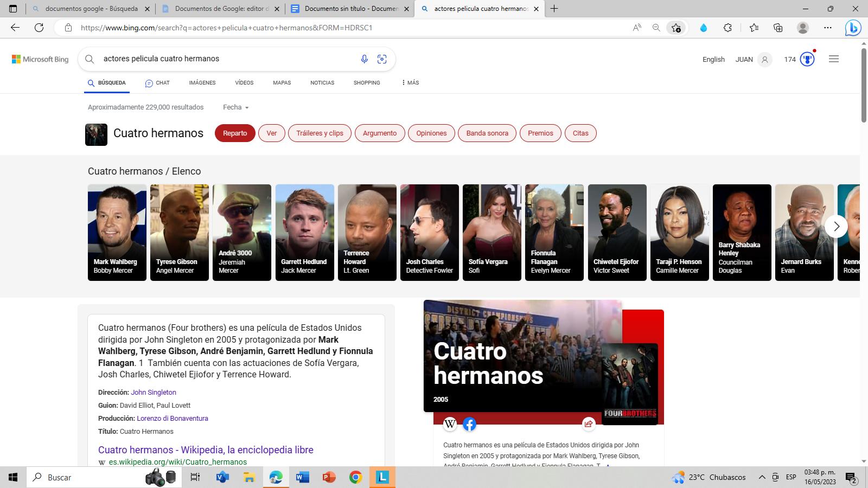Image resolution: width=868 pixels, height=488 pixels.
Task: Switch to SHOPPING tab
Action: (x=367, y=83)
